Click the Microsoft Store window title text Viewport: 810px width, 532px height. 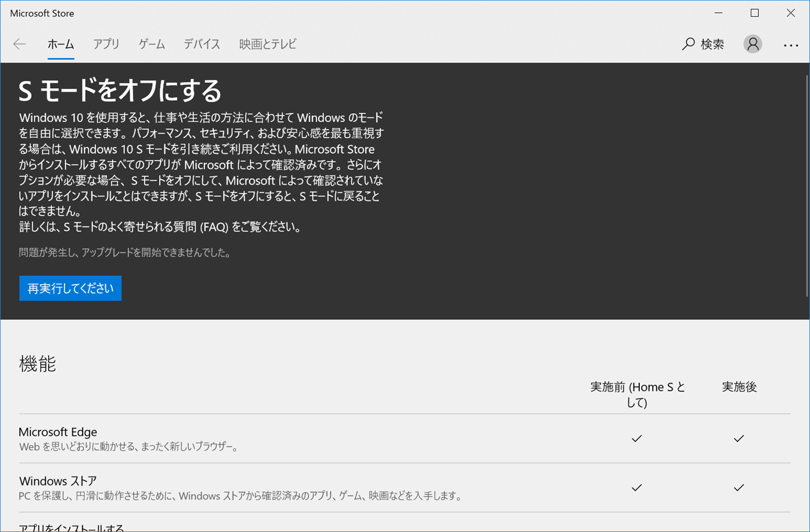click(x=42, y=13)
